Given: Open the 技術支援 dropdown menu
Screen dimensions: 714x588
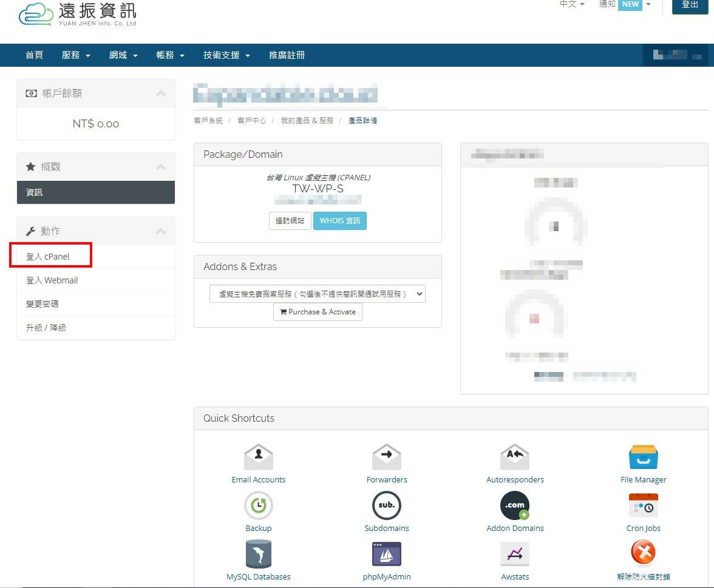Looking at the screenshot, I should [227, 55].
